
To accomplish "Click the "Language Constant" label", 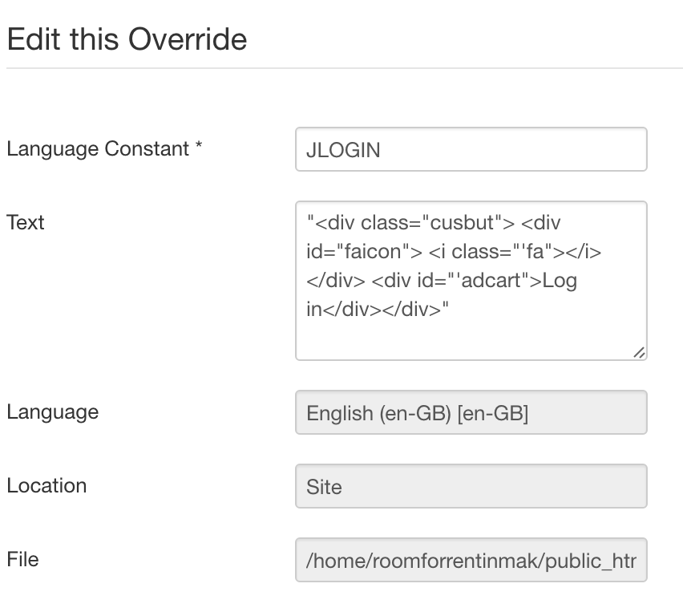I will point(97,149).
